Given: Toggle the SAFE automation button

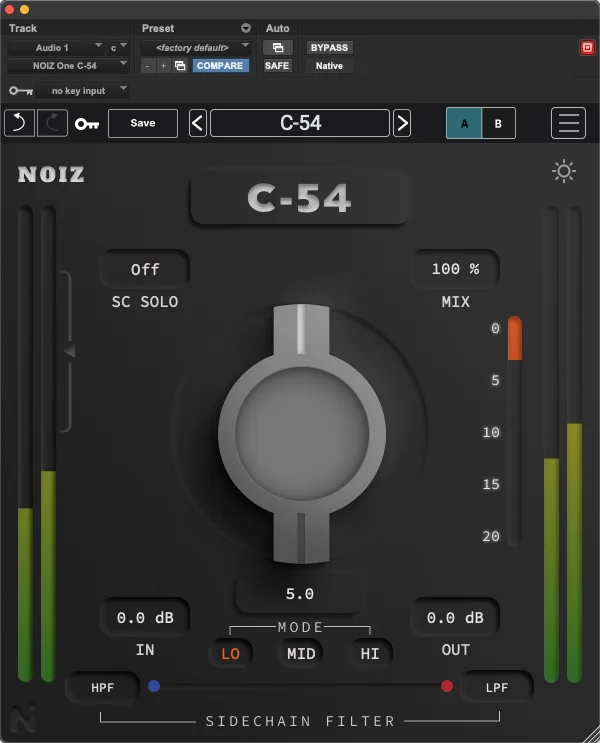Looking at the screenshot, I should [277, 65].
